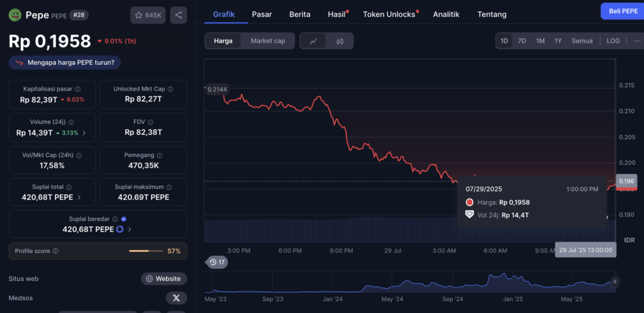644x313 pixels.
Task: Set chart range to 1M
Action: 540,41
